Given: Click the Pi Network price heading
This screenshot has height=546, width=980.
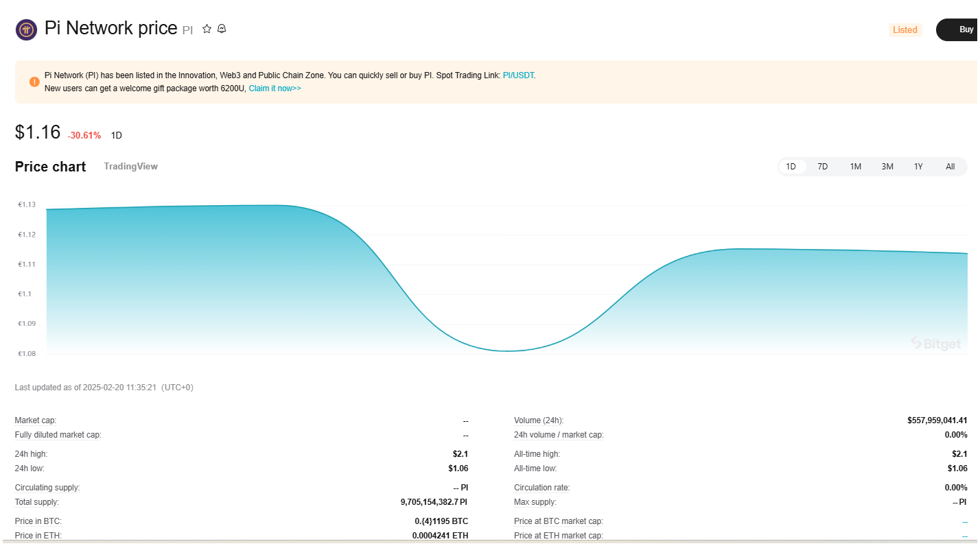Looking at the screenshot, I should click(110, 28).
